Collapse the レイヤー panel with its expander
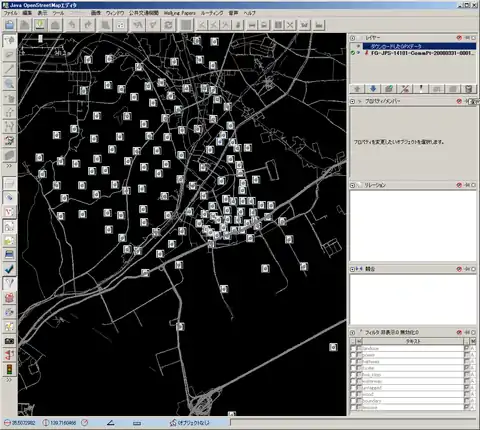480x430 pixels. 353,38
